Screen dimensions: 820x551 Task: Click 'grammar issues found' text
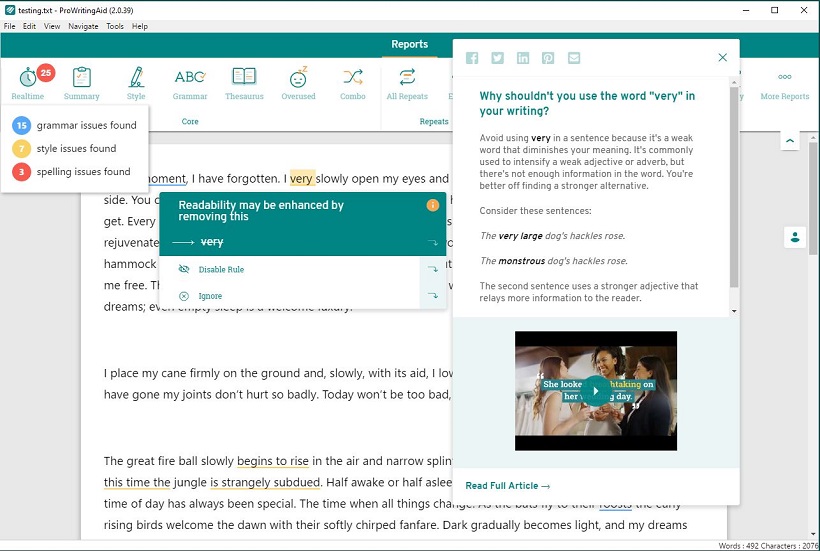pos(86,125)
